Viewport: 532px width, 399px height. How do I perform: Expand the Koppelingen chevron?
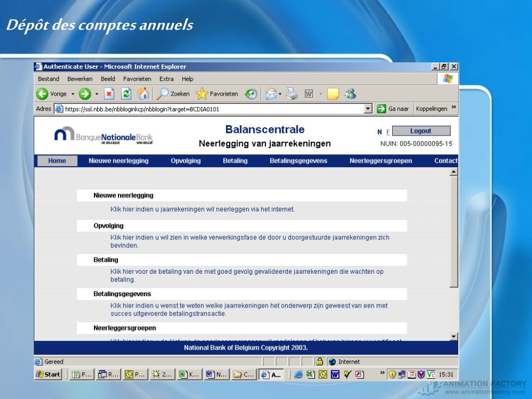[x=454, y=107]
